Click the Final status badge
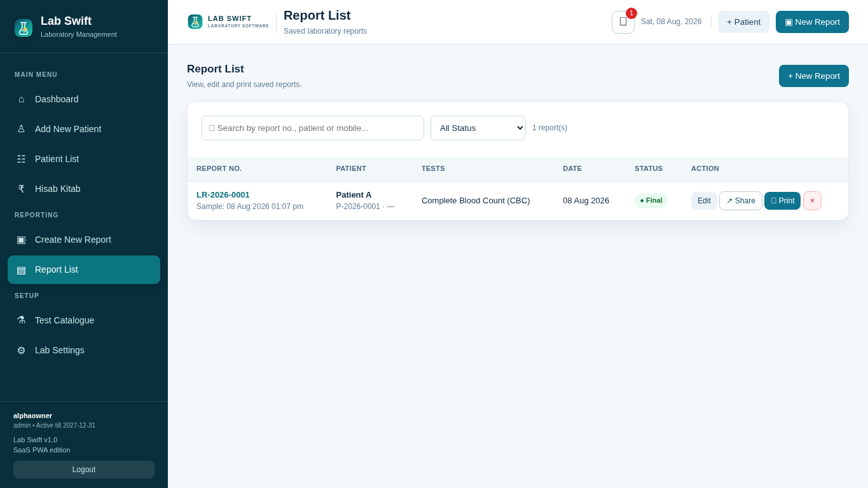868x488 pixels. 651,201
